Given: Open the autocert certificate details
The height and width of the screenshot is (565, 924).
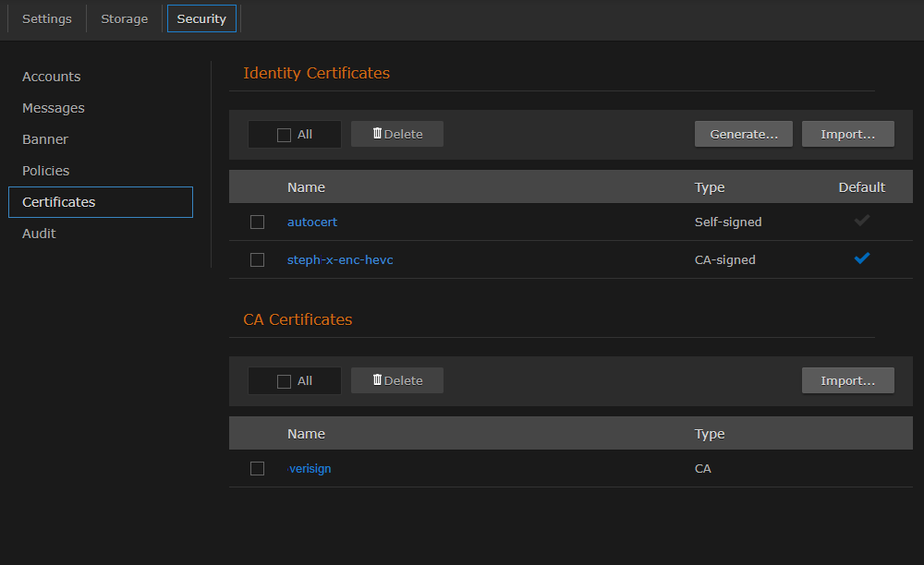Looking at the screenshot, I should 311,222.
